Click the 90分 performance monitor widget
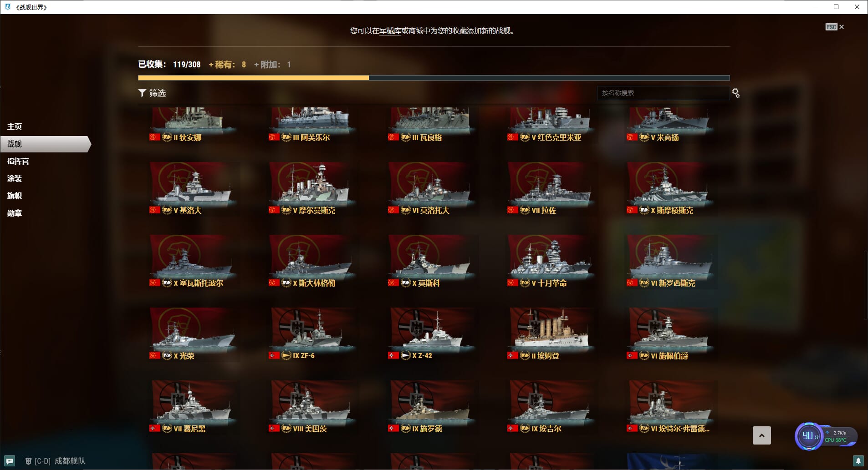This screenshot has width=868, height=470. click(x=826, y=436)
